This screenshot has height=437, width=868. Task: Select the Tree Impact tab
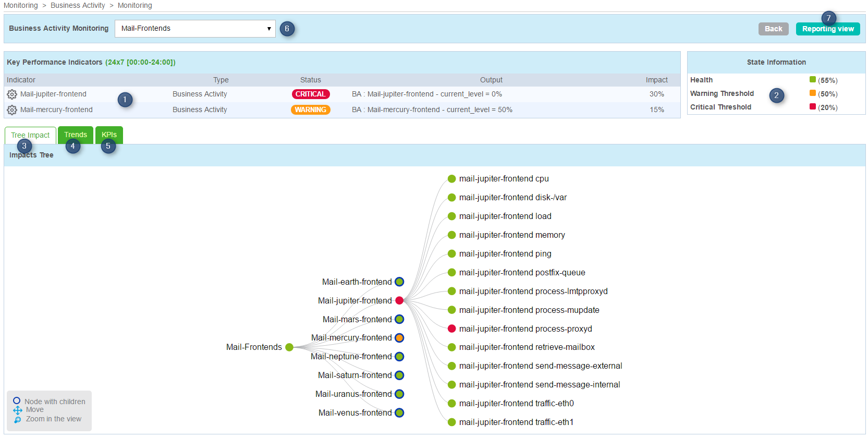(x=30, y=135)
